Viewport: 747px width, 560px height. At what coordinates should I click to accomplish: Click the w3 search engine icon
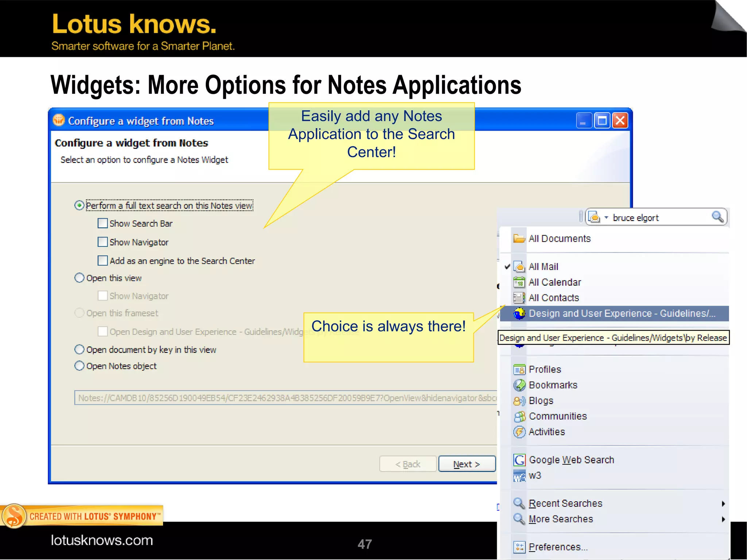pos(519,476)
